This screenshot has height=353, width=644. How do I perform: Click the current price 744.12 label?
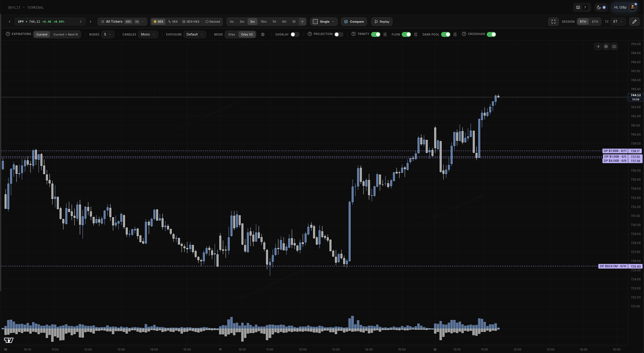[x=635, y=97]
